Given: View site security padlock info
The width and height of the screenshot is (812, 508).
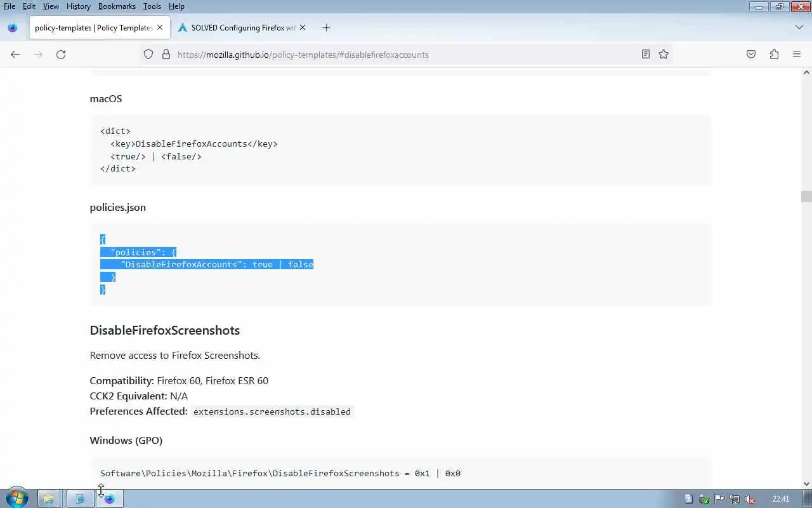Looking at the screenshot, I should (166, 55).
